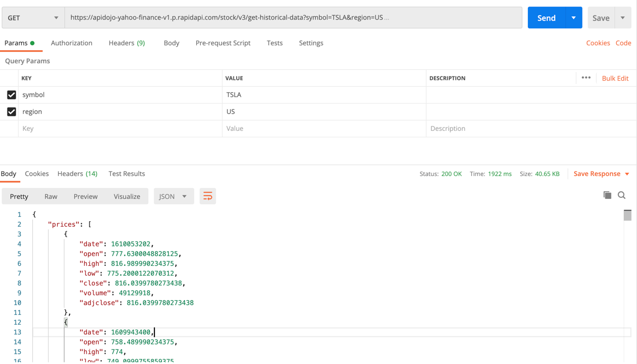Open the request Headers (9) tab
The image size is (637, 364).
[x=127, y=43]
